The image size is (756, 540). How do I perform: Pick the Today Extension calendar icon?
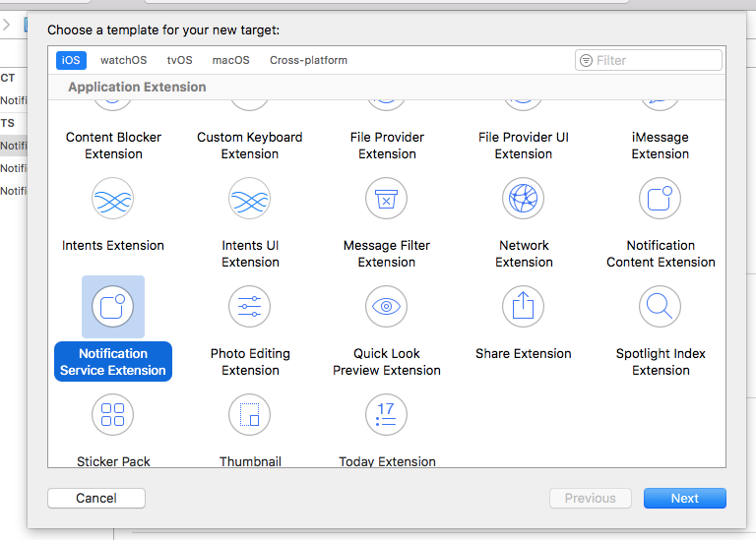click(x=386, y=415)
